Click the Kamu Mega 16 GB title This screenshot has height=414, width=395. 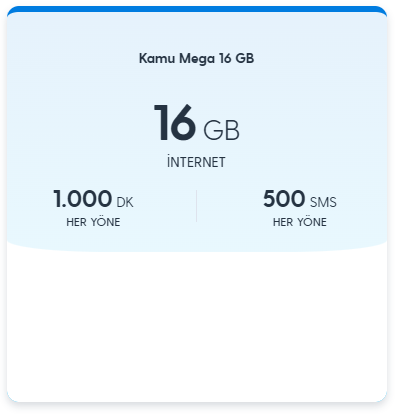(196, 59)
